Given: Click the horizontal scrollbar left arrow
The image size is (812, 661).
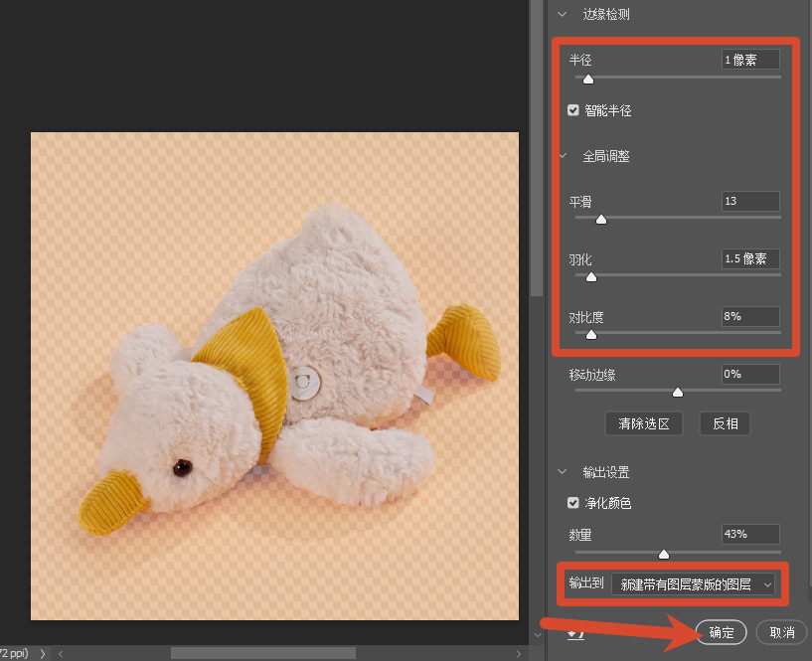Looking at the screenshot, I should (61, 654).
